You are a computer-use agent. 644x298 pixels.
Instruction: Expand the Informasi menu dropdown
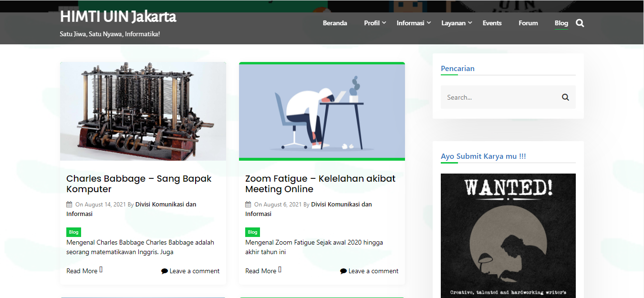[x=414, y=23]
